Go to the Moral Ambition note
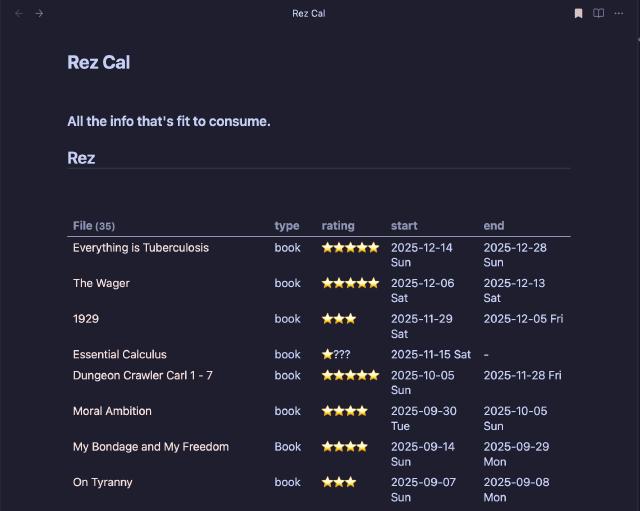 pos(112,411)
